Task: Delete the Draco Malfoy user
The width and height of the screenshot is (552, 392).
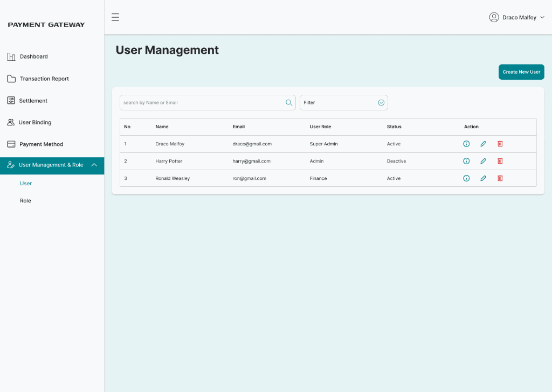Action: 500,144
